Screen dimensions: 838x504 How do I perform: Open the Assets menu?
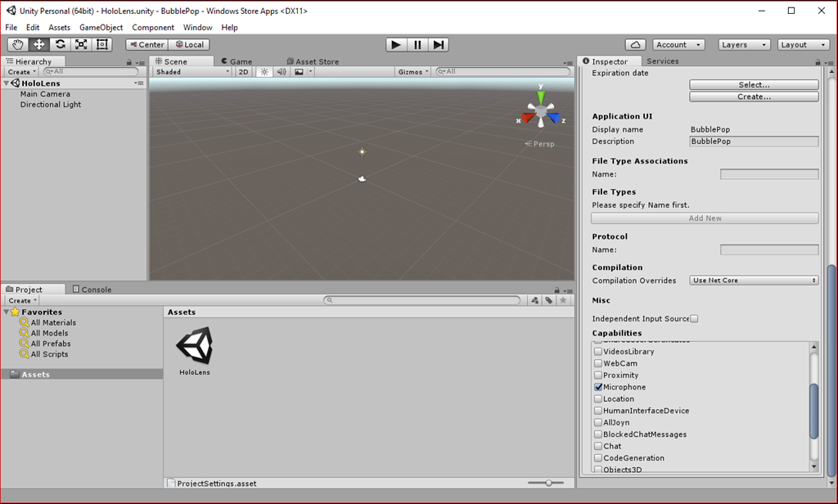click(x=59, y=27)
